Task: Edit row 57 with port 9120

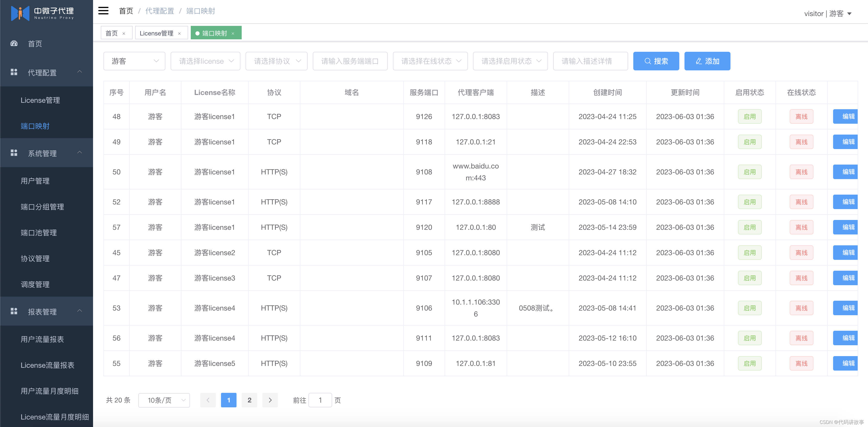Action: tap(845, 227)
